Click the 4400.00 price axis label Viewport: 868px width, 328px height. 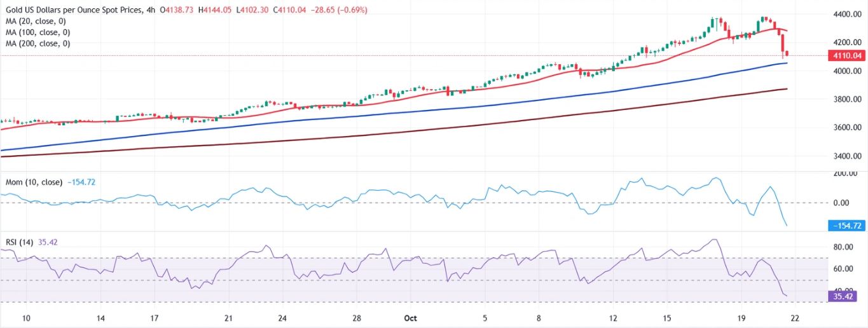pos(846,15)
